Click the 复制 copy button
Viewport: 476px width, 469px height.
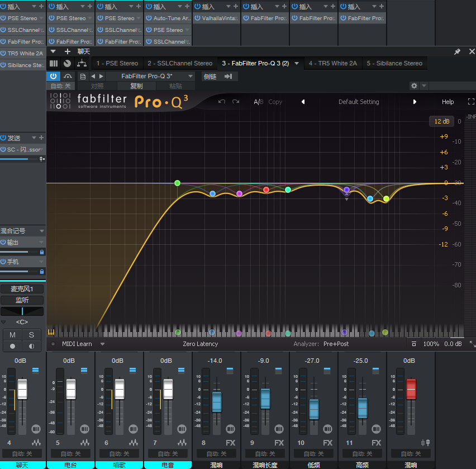click(137, 86)
